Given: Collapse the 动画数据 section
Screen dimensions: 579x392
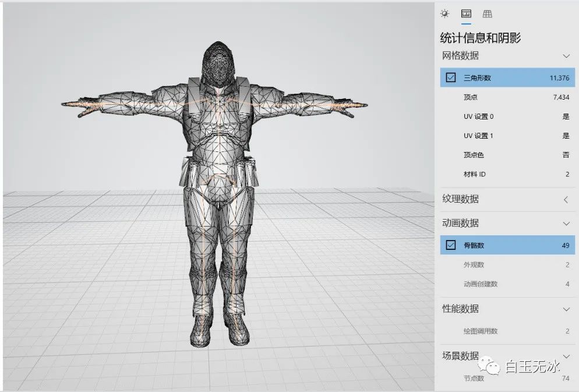Looking at the screenshot, I should tap(566, 224).
